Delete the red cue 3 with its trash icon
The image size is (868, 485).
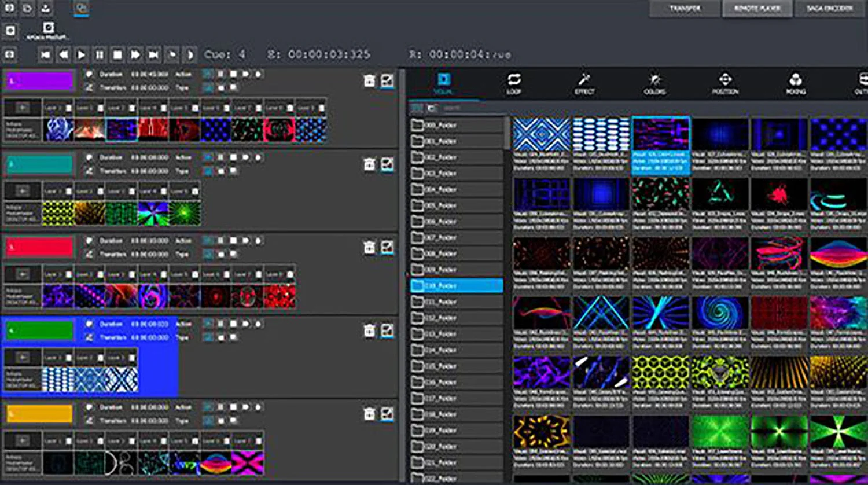pyautogui.click(x=369, y=247)
